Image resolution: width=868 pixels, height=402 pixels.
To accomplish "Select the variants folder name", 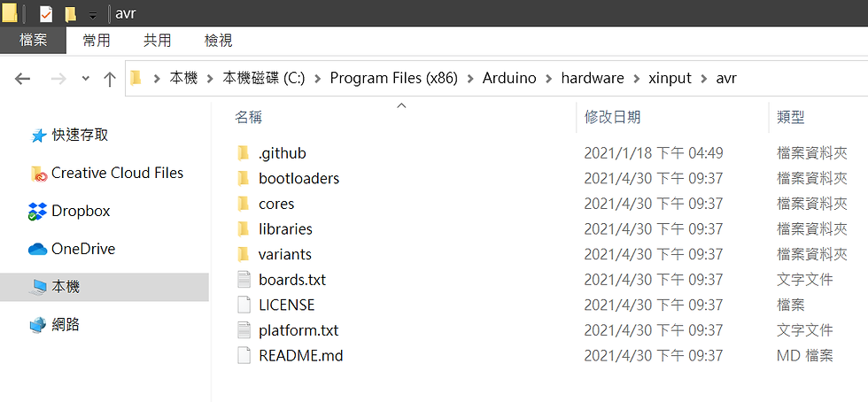I will (285, 254).
